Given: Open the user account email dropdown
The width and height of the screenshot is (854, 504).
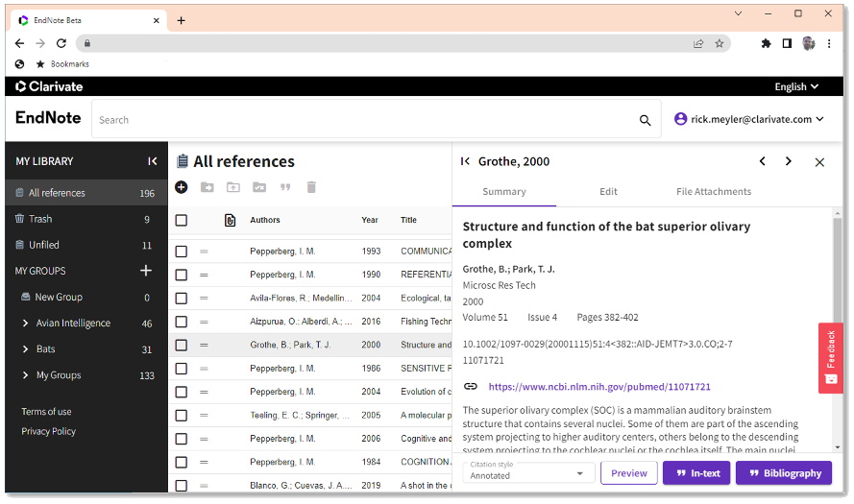Looking at the screenshot, I should click(749, 119).
